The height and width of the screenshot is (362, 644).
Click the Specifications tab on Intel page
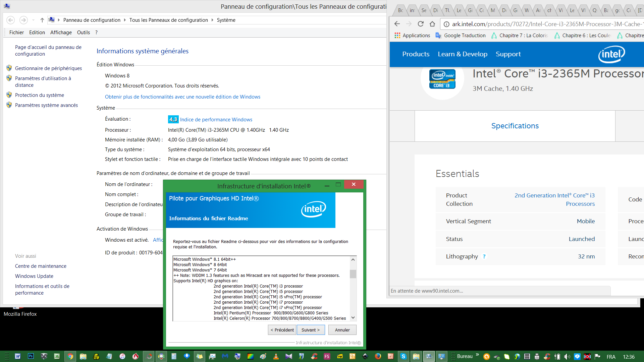tap(515, 126)
